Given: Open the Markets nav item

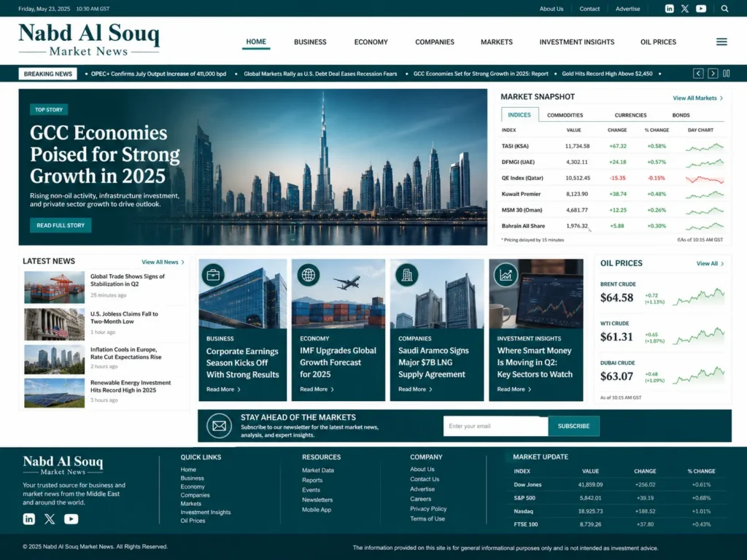Looking at the screenshot, I should pyautogui.click(x=497, y=42).
